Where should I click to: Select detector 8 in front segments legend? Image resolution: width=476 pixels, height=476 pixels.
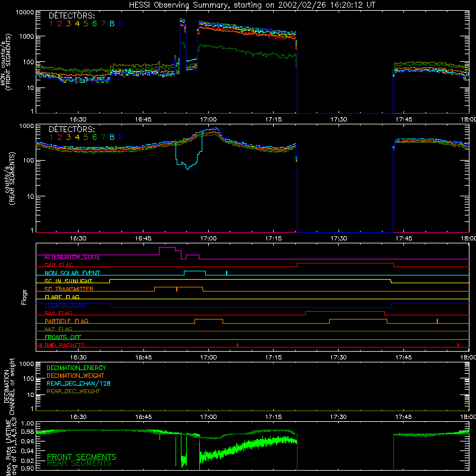[x=112, y=23]
